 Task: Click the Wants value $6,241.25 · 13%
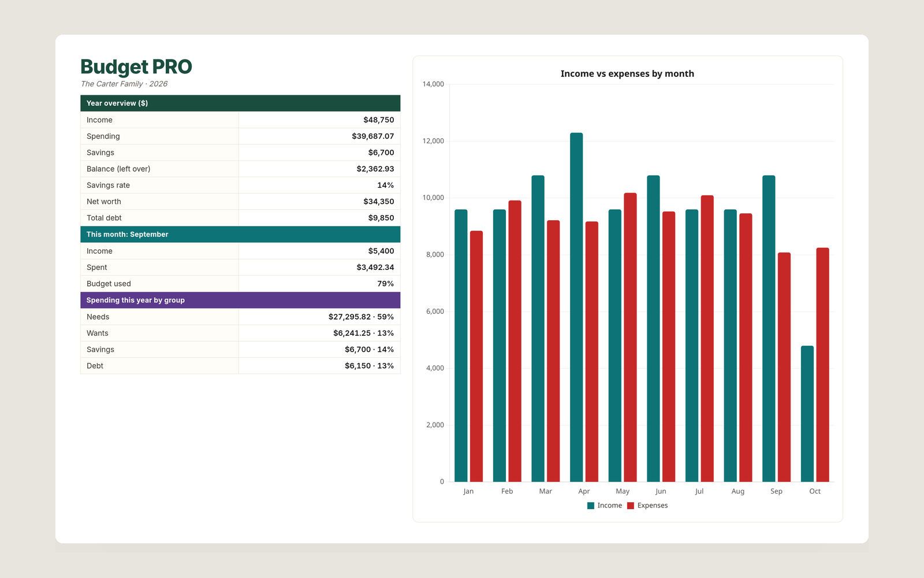tap(363, 333)
